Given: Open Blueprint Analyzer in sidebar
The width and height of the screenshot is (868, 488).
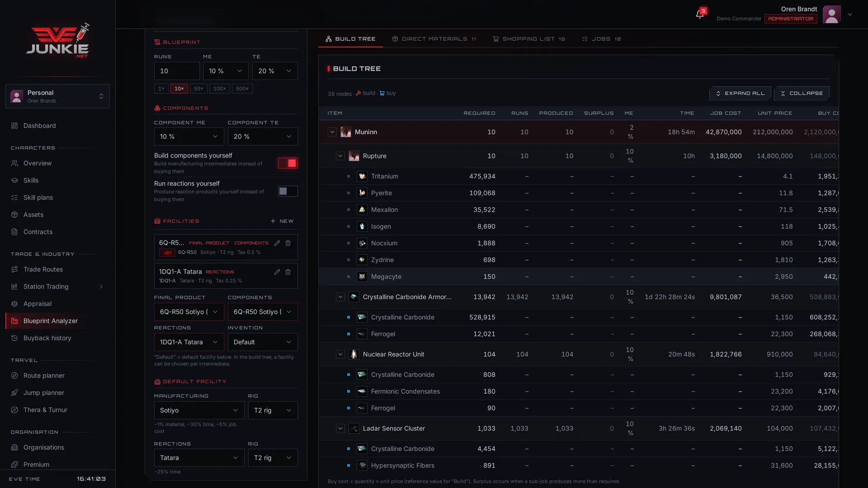Looking at the screenshot, I should pos(57,321).
